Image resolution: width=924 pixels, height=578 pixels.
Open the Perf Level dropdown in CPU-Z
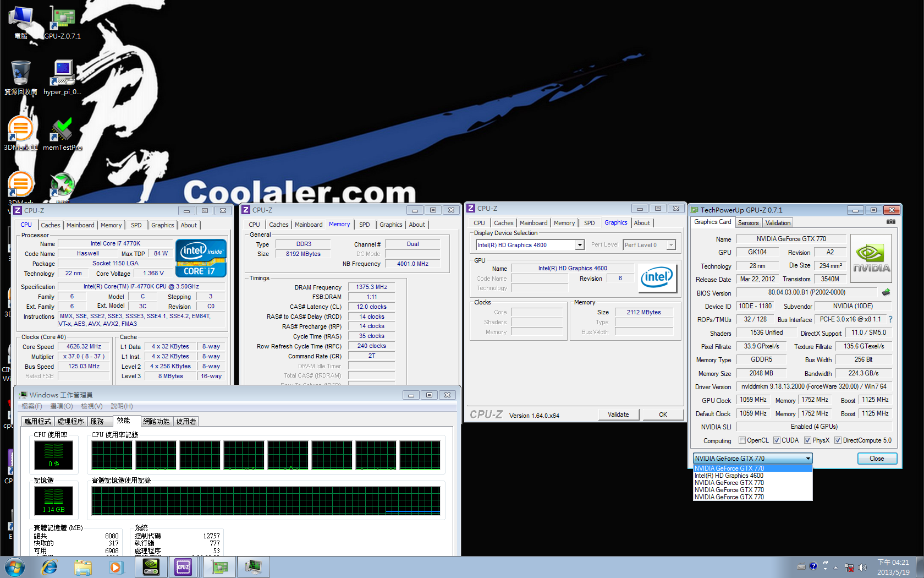(671, 245)
